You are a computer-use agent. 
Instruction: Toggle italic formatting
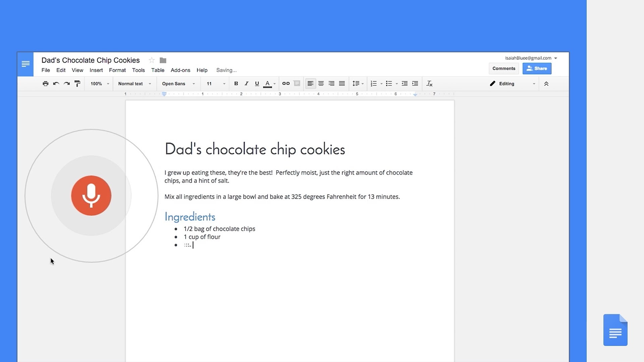point(247,84)
